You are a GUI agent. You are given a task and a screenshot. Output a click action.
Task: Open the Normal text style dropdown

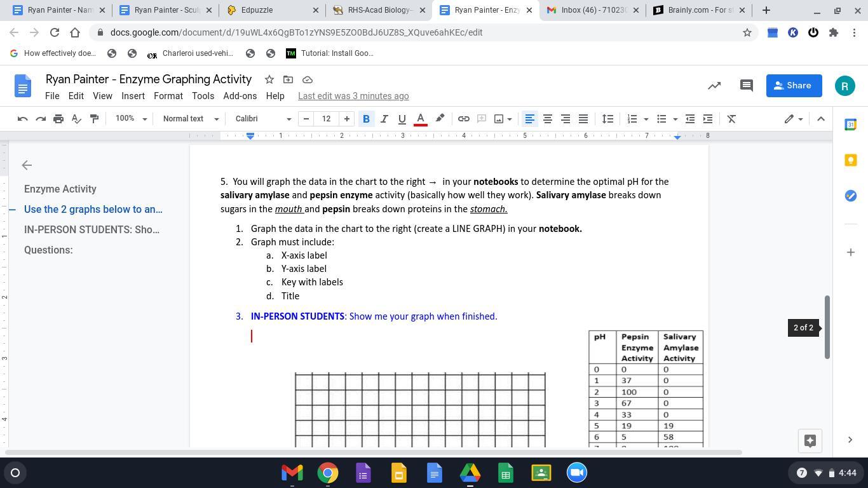click(191, 119)
